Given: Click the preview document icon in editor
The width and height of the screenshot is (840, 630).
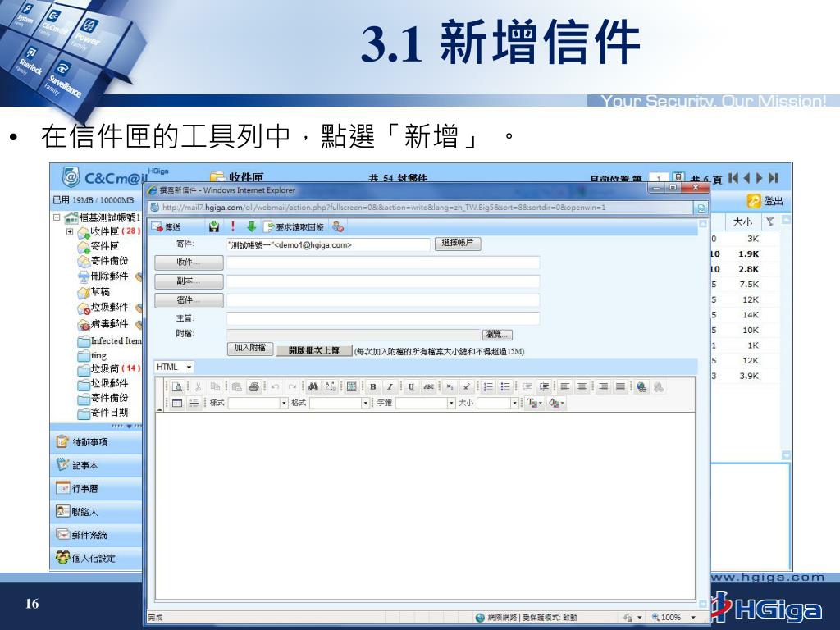Looking at the screenshot, I should (177, 387).
